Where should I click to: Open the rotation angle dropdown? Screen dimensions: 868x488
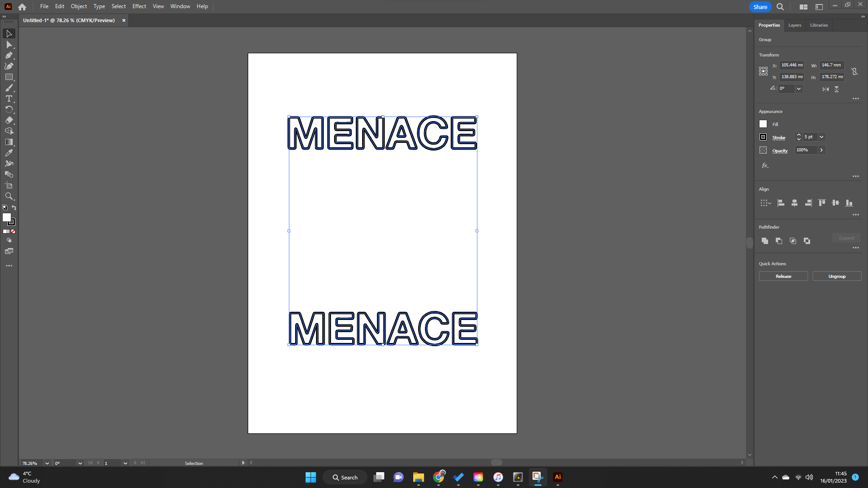point(798,89)
